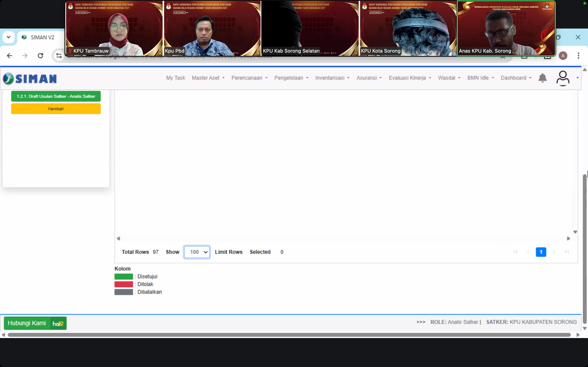588x367 pixels.
Task: Click Draft Usulan Satker - Analis Satker button
Action: tap(56, 96)
